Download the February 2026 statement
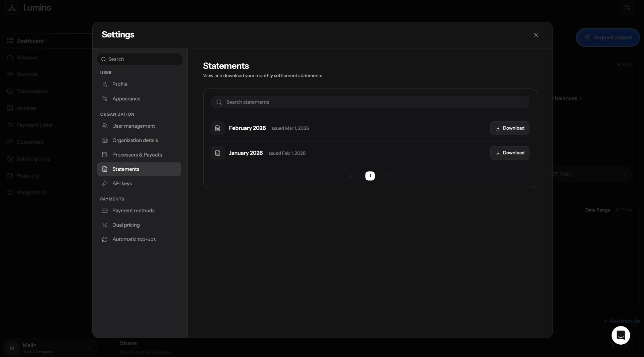Screen dimensions: 644x357 [x=509, y=128]
